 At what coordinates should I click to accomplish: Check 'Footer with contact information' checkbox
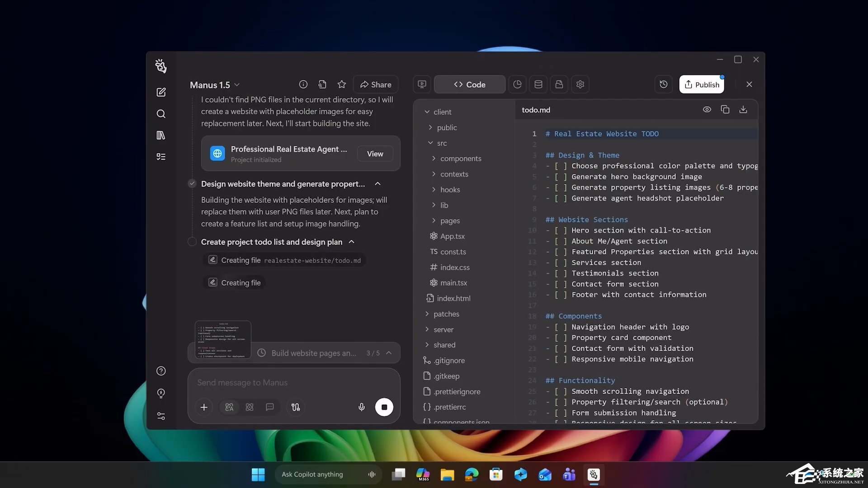coord(561,295)
